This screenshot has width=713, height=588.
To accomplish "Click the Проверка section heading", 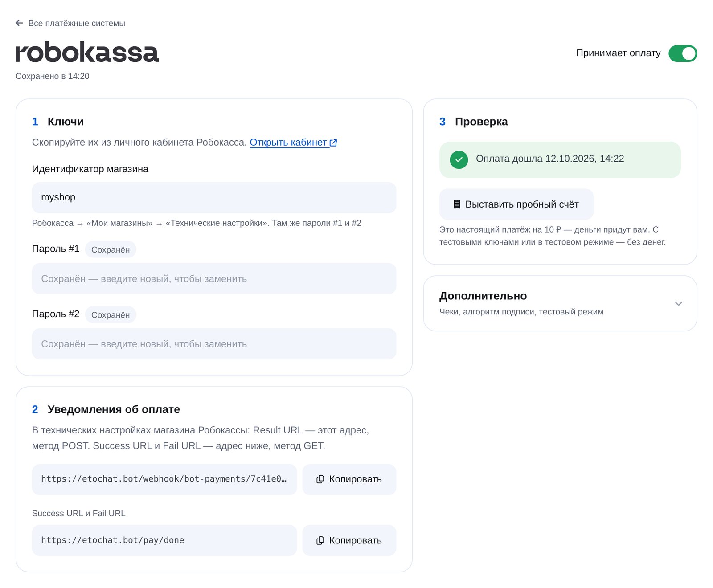I will click(x=481, y=122).
